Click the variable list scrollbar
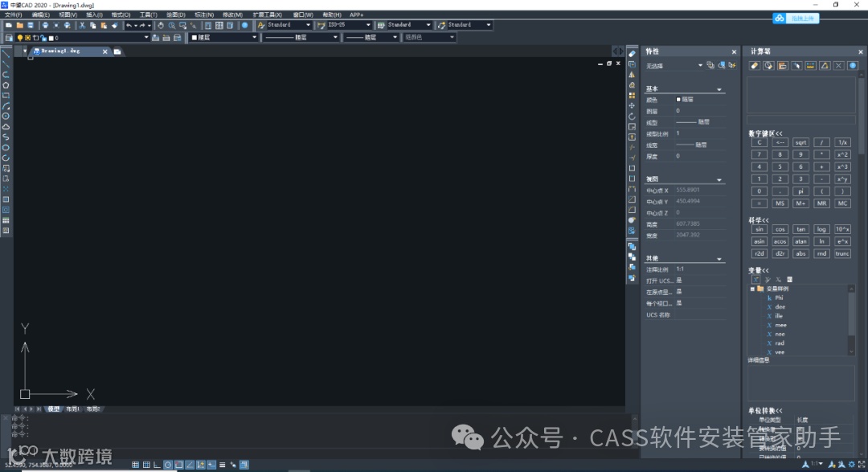Screen dimensions: 868x472 click(851, 320)
